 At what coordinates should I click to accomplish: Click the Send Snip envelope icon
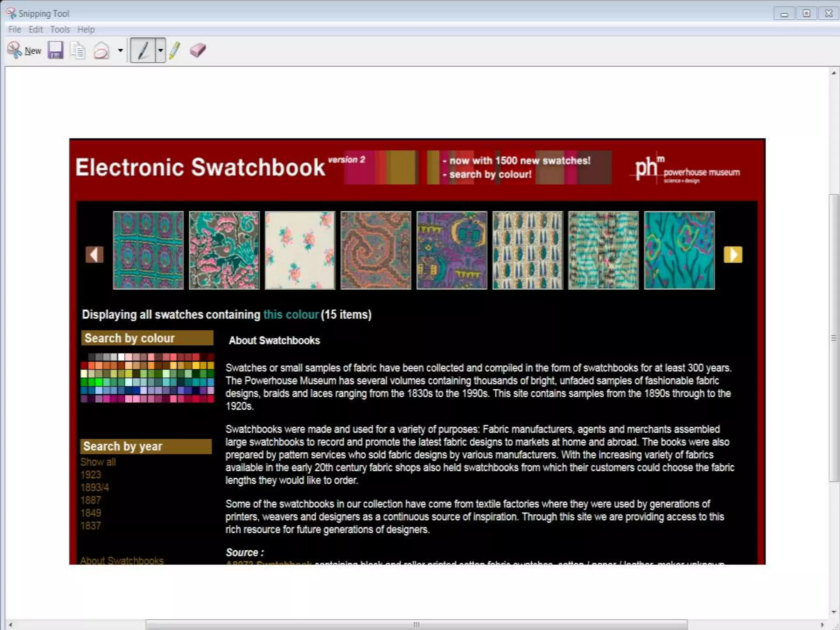point(101,51)
